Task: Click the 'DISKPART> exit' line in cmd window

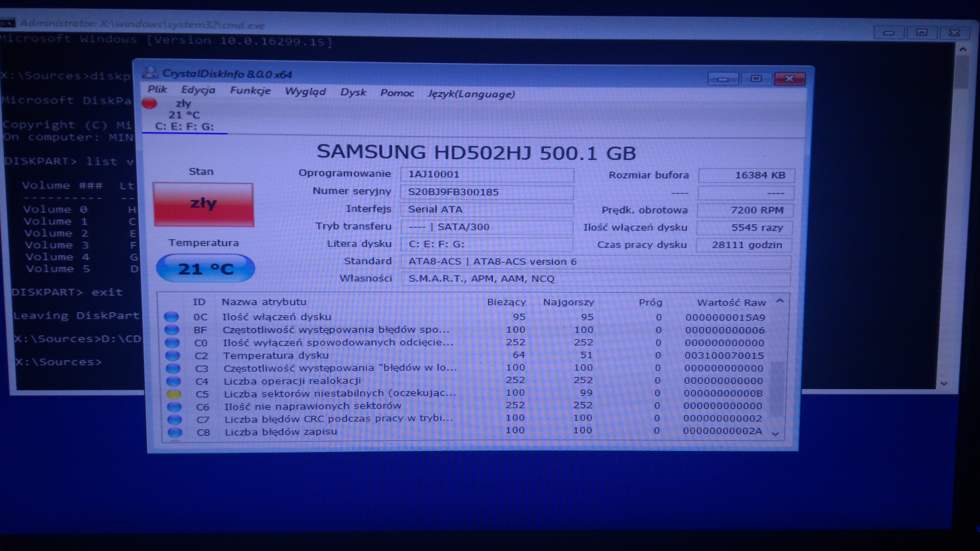Action: coord(67,292)
